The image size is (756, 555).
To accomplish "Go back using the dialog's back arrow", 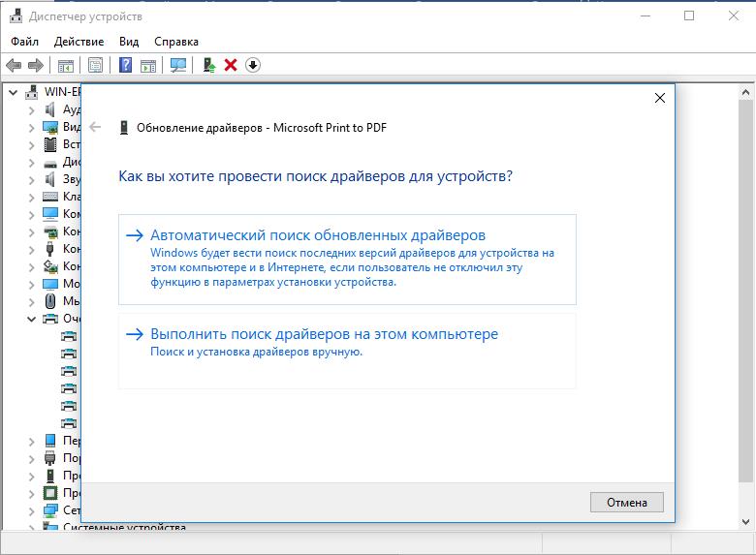I will tap(95, 127).
